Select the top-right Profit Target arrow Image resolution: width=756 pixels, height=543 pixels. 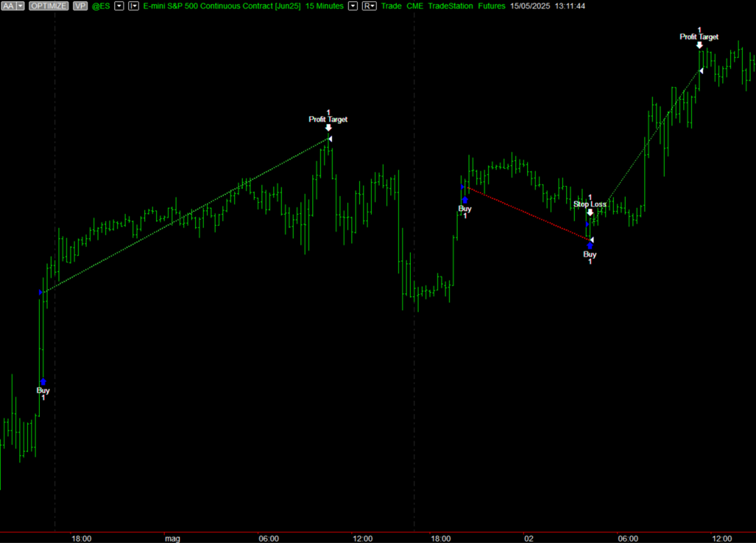699,45
